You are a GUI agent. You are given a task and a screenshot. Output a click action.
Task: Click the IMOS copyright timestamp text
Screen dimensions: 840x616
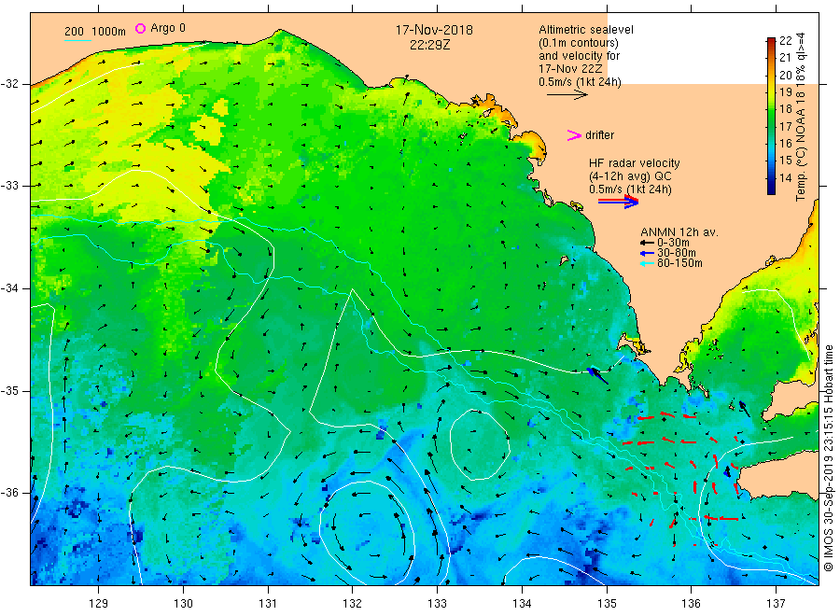829,458
